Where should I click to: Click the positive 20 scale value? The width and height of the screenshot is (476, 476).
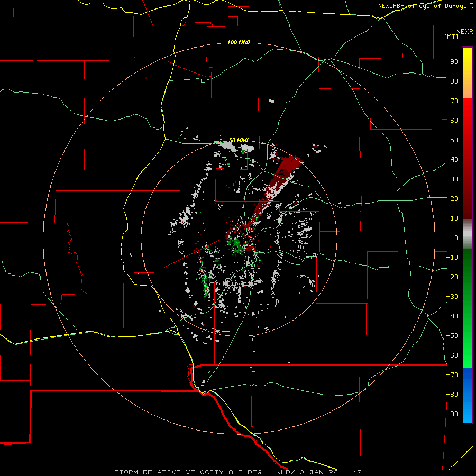[454, 198]
